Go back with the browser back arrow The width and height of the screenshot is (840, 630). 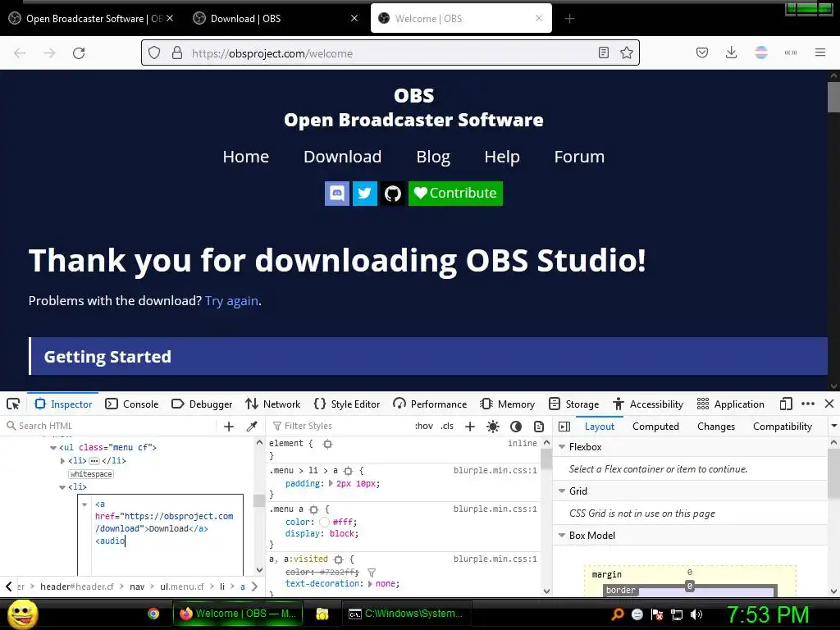click(20, 53)
